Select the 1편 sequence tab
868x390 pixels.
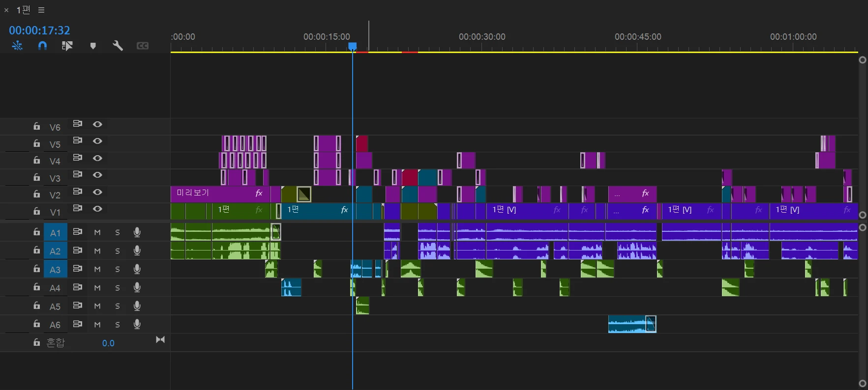23,10
